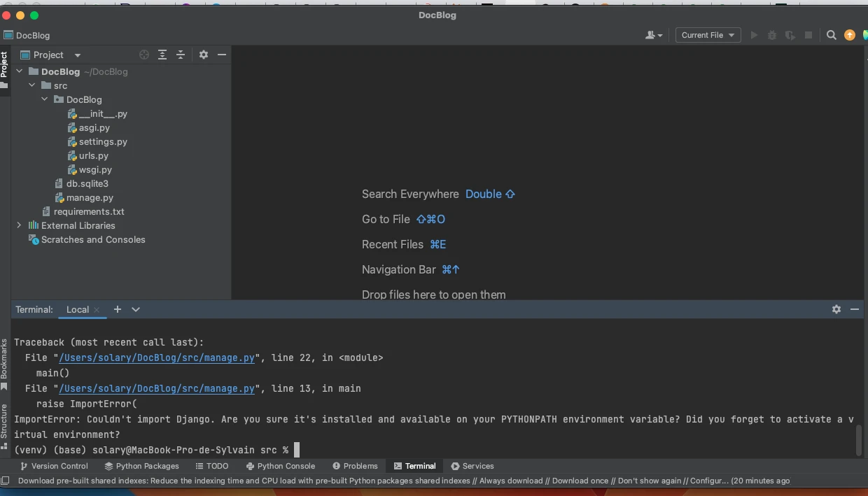Click manage.py link on line 22 traceback
Screen dimensions: 868x496
point(157,357)
